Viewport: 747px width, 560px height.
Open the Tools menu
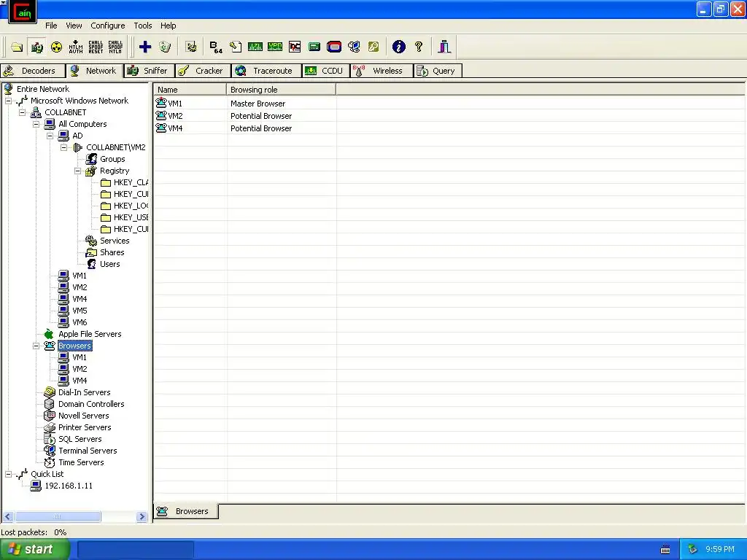142,26
